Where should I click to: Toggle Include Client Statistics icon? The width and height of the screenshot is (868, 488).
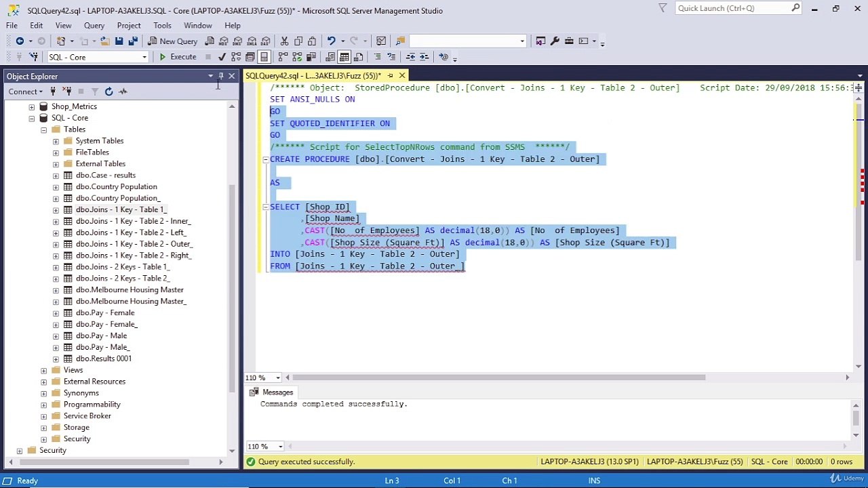311,57
